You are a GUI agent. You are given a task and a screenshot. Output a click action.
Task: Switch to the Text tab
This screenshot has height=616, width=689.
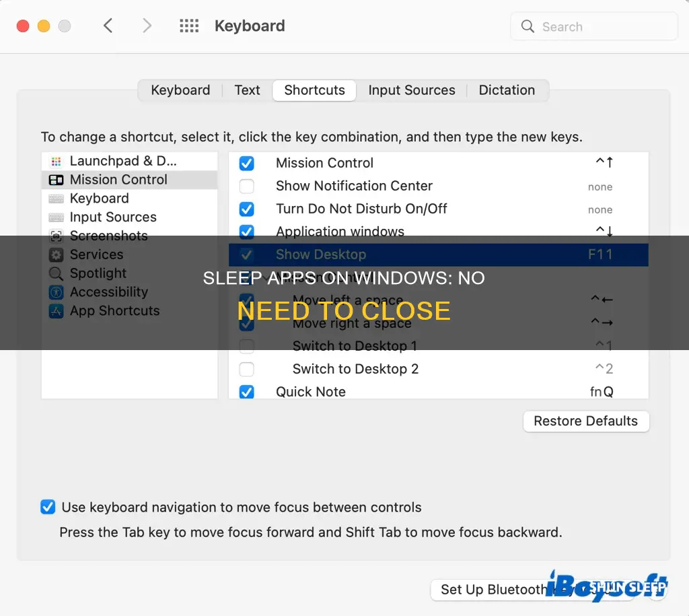[x=247, y=90]
